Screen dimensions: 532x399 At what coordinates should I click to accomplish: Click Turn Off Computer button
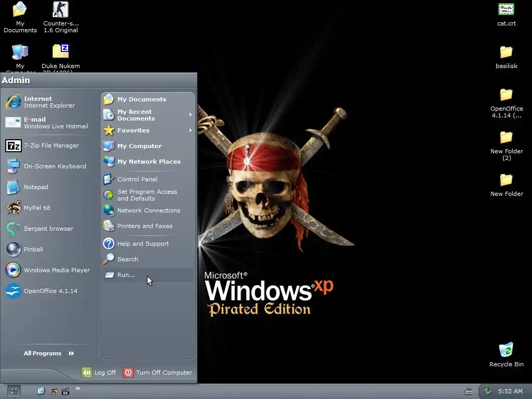point(157,373)
